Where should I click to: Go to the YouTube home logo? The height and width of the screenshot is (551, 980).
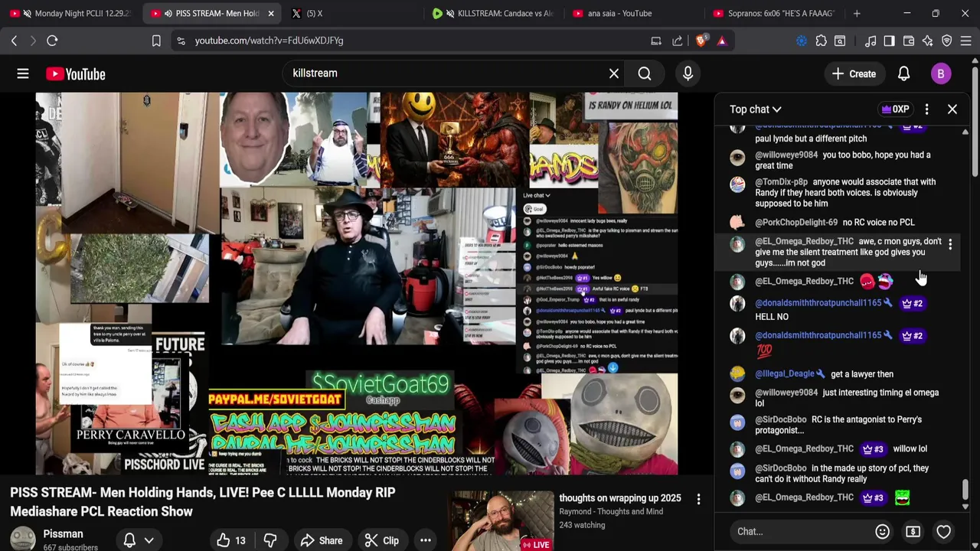point(75,73)
